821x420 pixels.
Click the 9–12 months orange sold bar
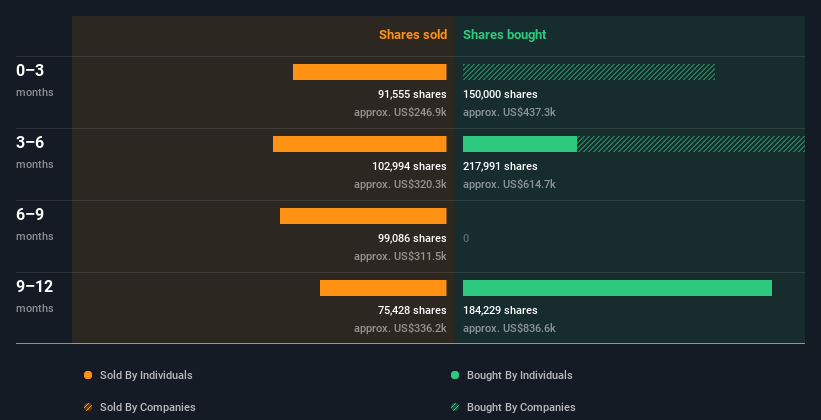coord(383,288)
